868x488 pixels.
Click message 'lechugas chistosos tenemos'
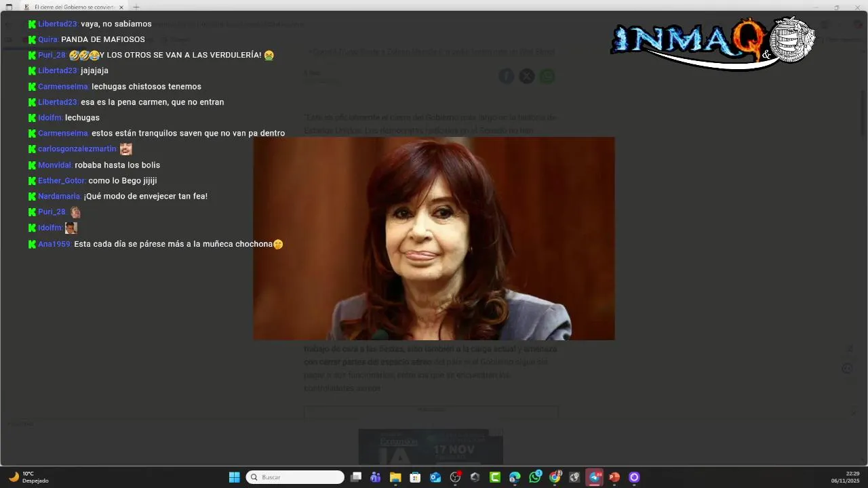146,87
